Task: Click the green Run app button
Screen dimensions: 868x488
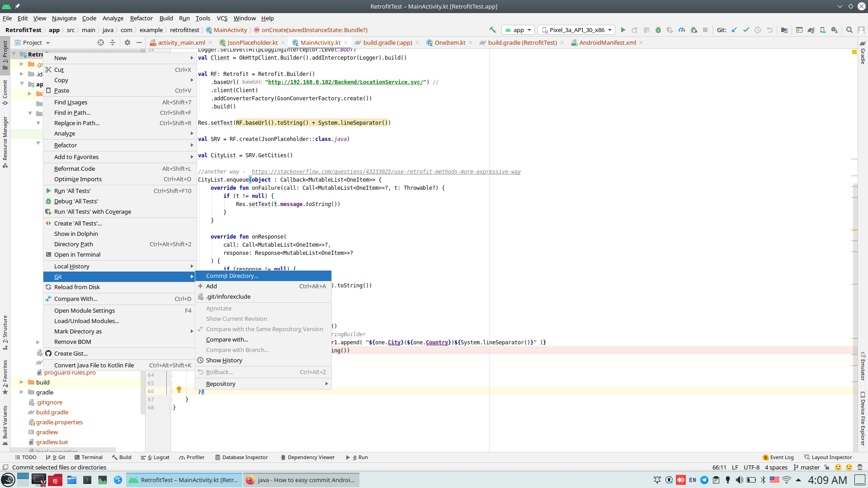Action: [x=623, y=30]
